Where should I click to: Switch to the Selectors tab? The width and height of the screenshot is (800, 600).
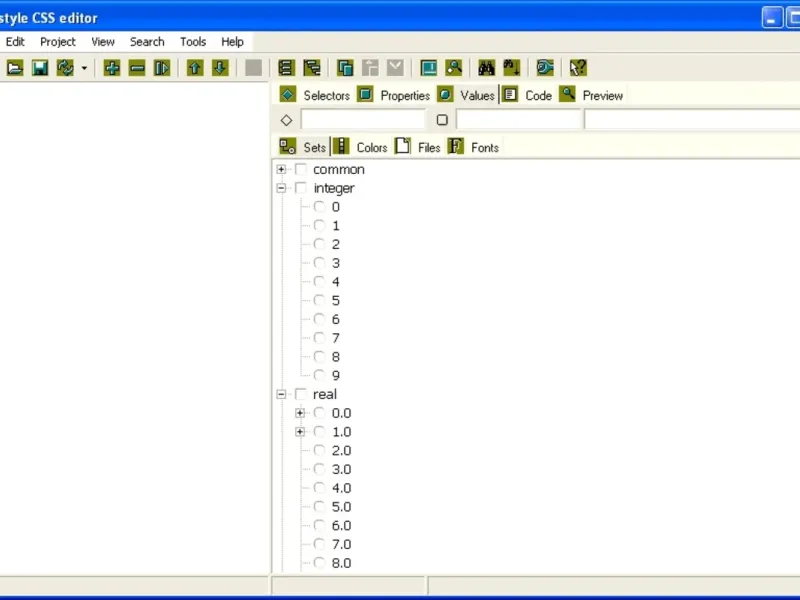(315, 95)
